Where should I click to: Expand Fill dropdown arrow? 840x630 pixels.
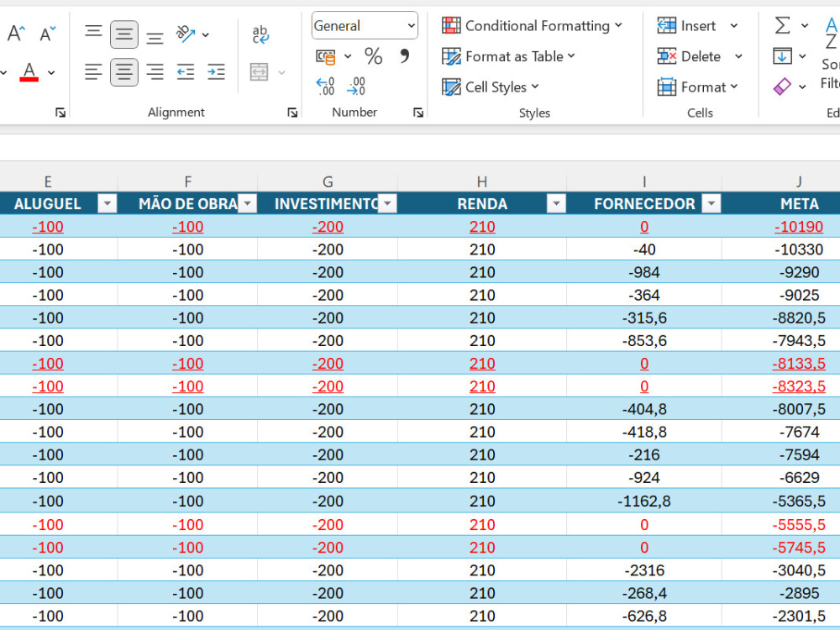[802, 56]
